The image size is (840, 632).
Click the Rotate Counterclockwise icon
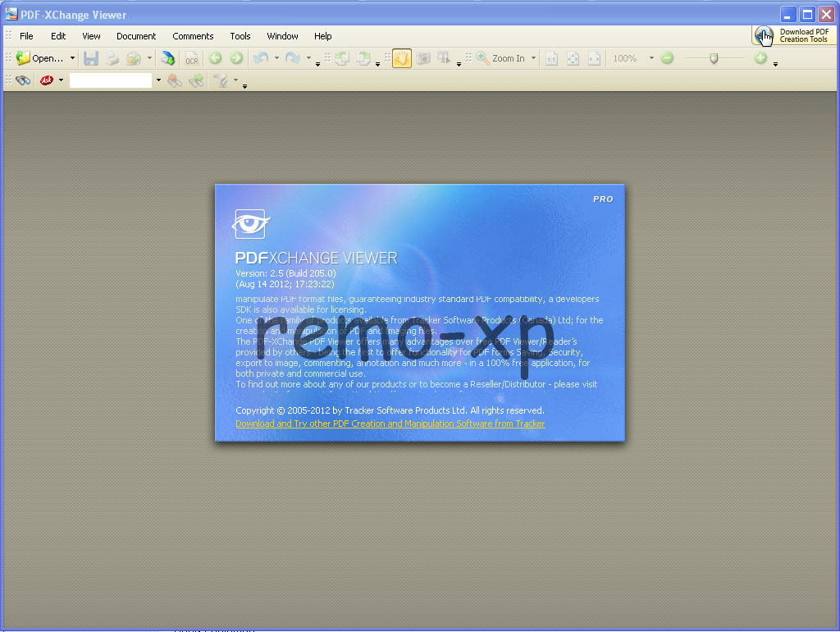342,58
